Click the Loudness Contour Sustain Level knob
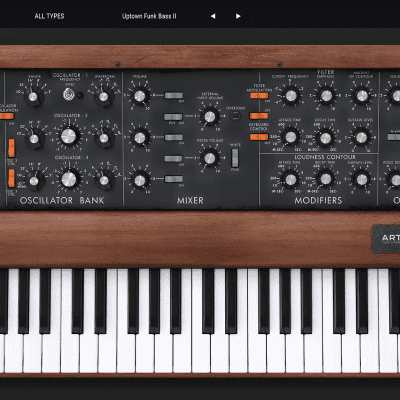This screenshot has width=400, height=400. (x=362, y=179)
